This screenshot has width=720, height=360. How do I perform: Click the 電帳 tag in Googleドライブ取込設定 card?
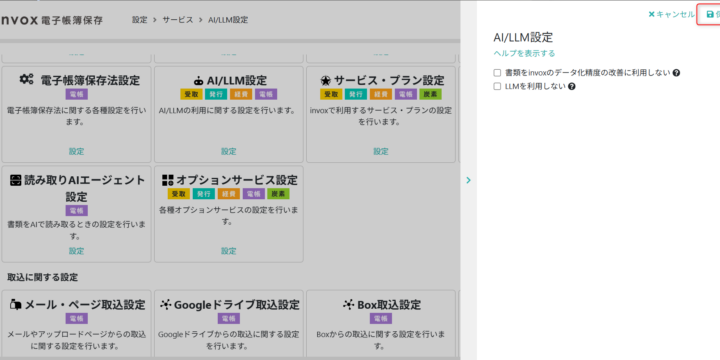click(x=229, y=318)
